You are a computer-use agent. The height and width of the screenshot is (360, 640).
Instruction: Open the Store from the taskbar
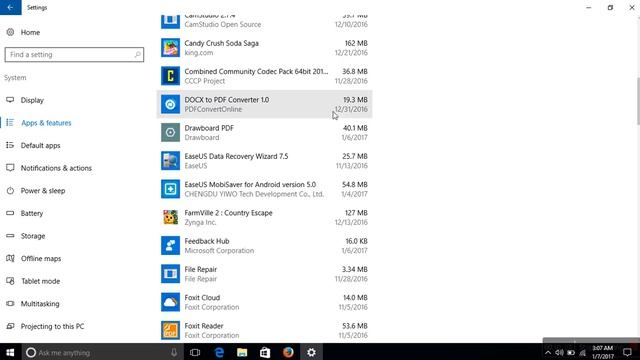pyautogui.click(x=265, y=352)
